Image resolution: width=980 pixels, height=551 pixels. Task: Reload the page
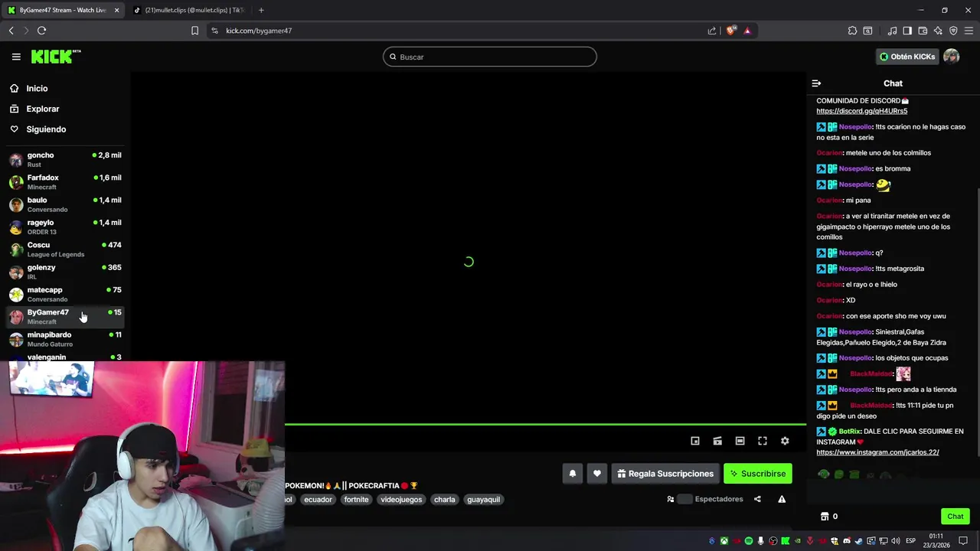click(x=41, y=31)
